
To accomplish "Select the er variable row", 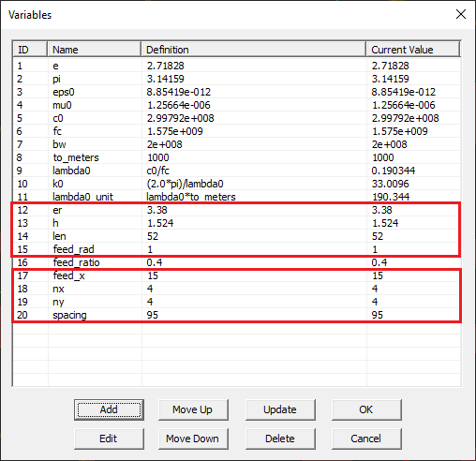I will coord(236,210).
